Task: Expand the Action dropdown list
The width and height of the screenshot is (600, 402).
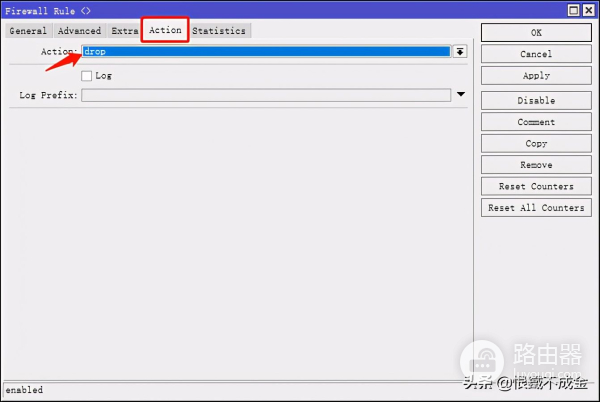Action: tap(460, 52)
